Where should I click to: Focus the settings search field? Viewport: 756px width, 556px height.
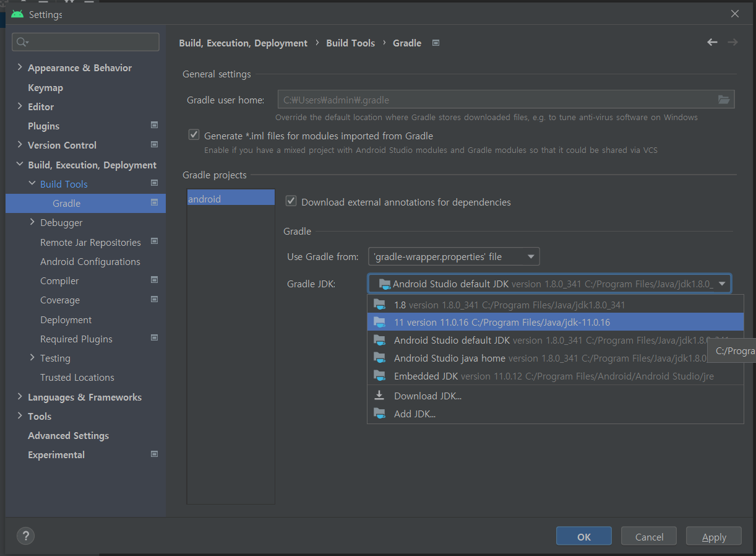point(85,42)
